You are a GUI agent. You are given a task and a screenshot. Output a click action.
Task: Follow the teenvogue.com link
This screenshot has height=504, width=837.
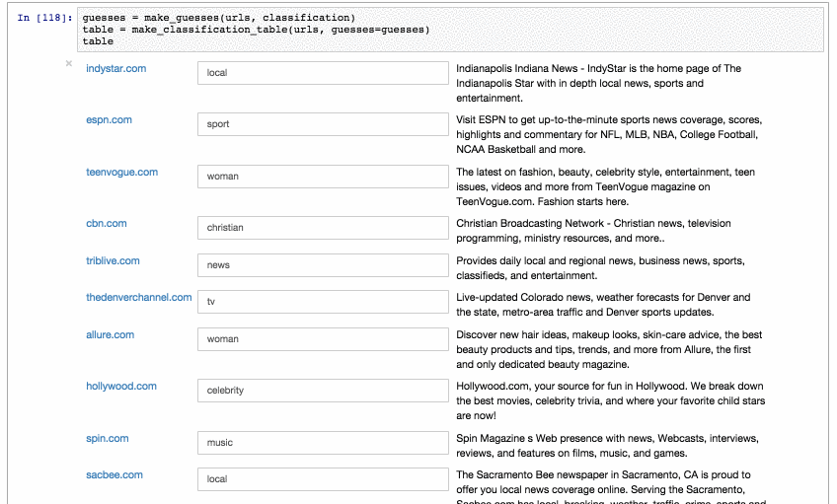(x=121, y=172)
